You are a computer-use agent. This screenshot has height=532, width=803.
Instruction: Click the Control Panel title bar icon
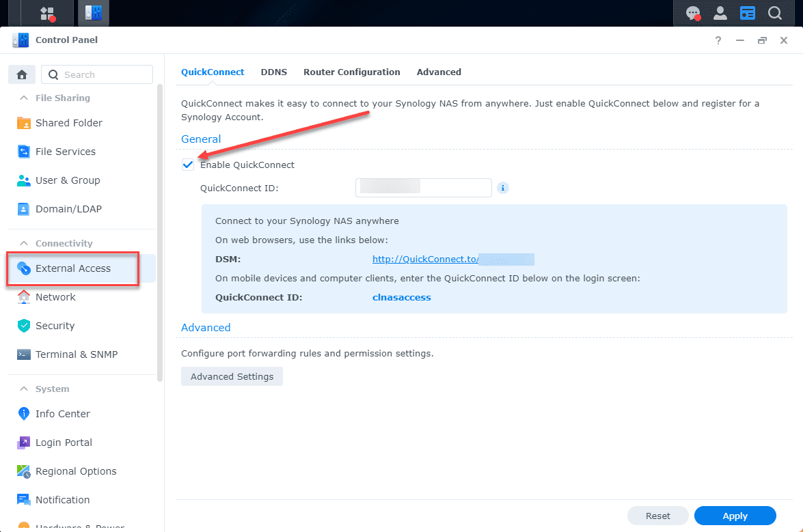point(21,40)
